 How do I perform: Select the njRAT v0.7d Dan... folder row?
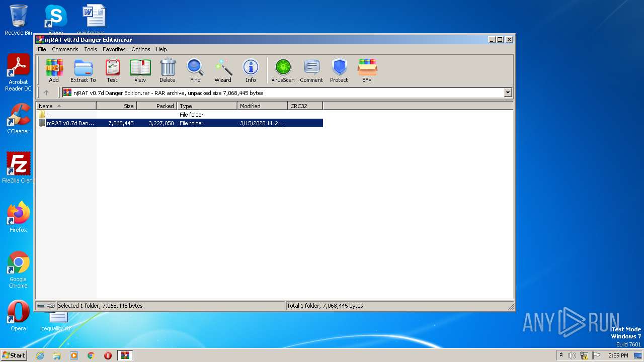[x=180, y=123]
